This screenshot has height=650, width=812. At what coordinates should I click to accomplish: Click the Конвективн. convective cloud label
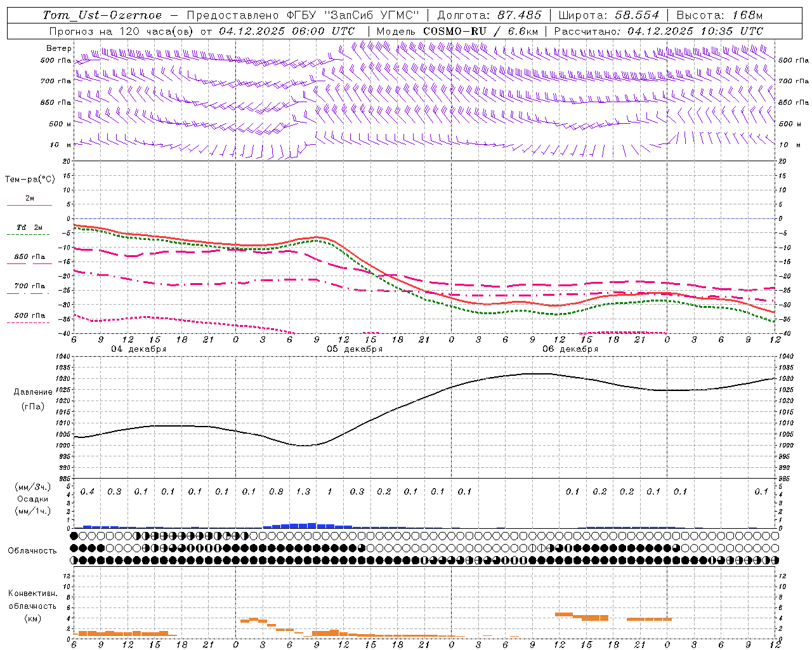[x=32, y=594]
